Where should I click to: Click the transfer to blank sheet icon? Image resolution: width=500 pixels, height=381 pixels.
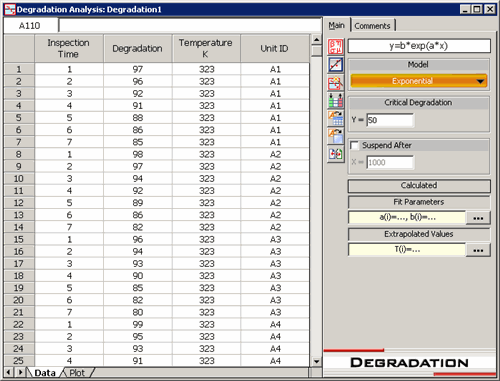click(x=335, y=136)
